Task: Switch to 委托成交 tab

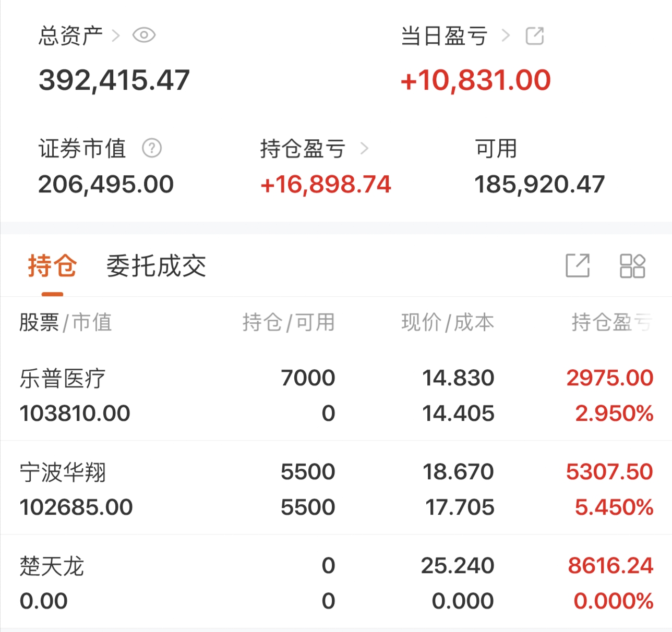Action: click(156, 266)
